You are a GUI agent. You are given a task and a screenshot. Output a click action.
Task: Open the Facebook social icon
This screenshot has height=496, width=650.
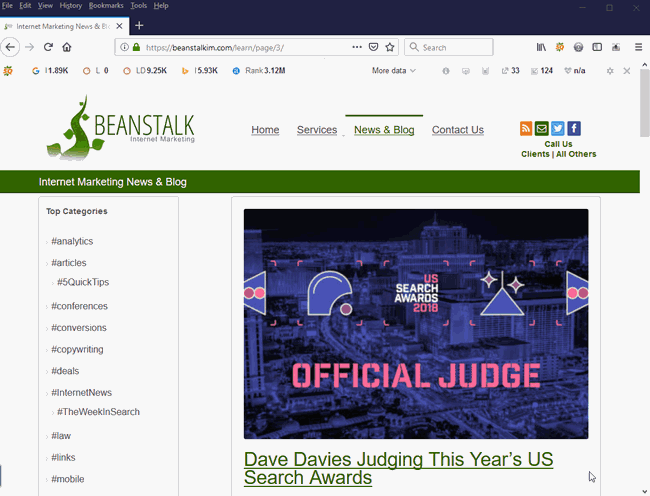[x=574, y=128]
